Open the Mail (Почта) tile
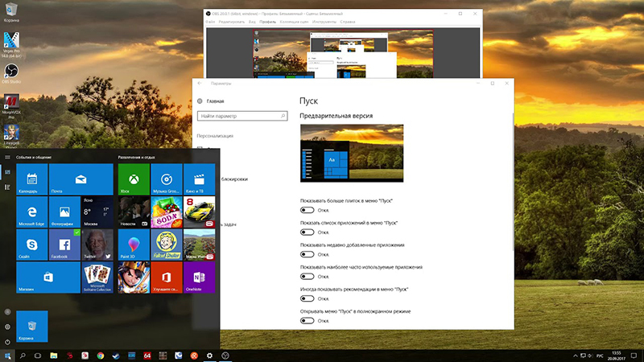 tap(80, 179)
